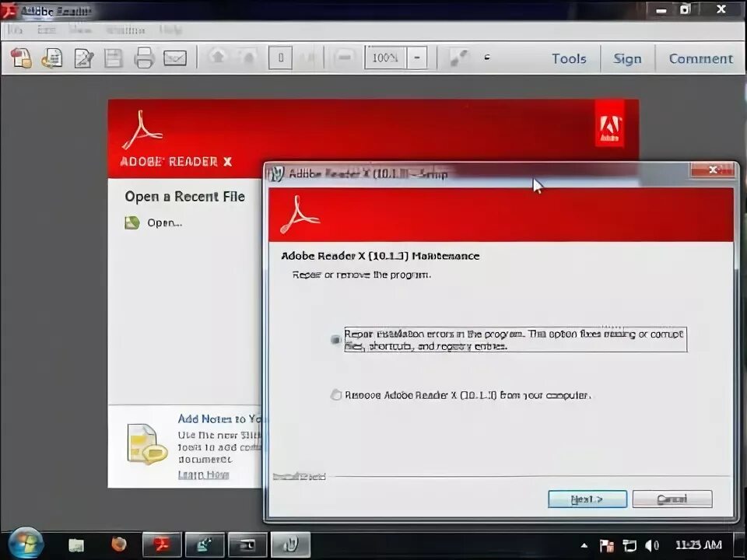747x560 pixels.
Task: Click the read mode expand icon
Action: (459, 58)
